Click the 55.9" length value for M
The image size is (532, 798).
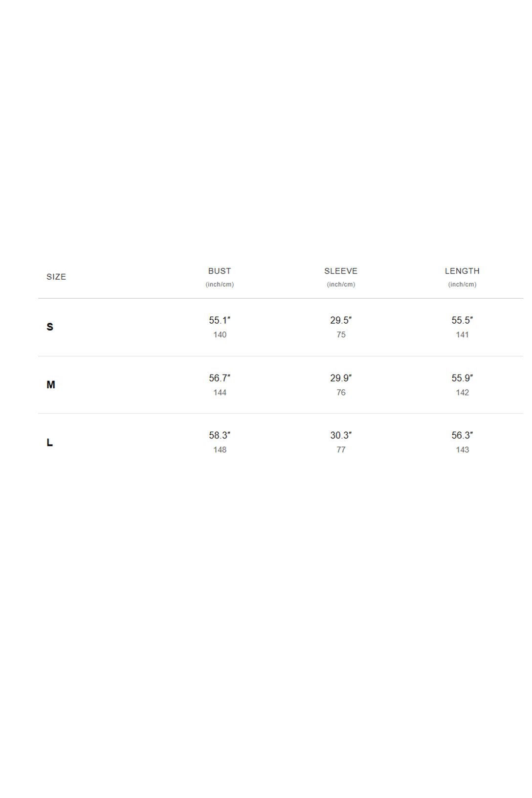tap(462, 378)
